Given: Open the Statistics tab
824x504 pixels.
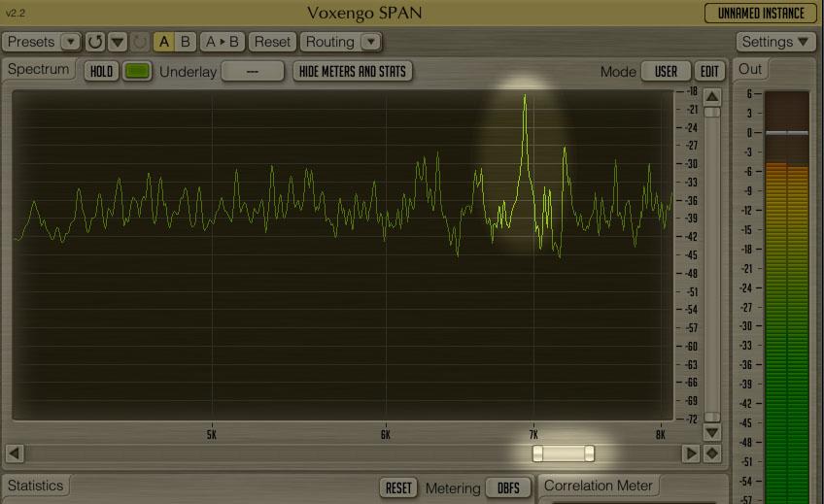Looking at the screenshot, I should pyautogui.click(x=35, y=486).
